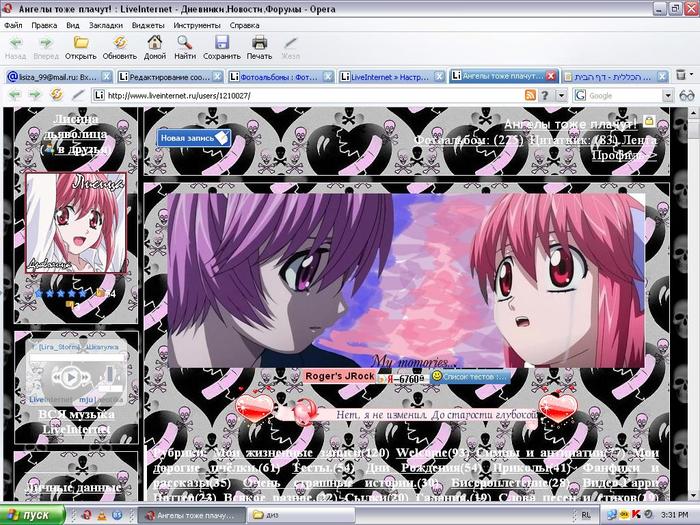Image resolution: width=700 pixels, height=525 pixels.
Task: Play music in the sidebar player
Action: pos(70,378)
